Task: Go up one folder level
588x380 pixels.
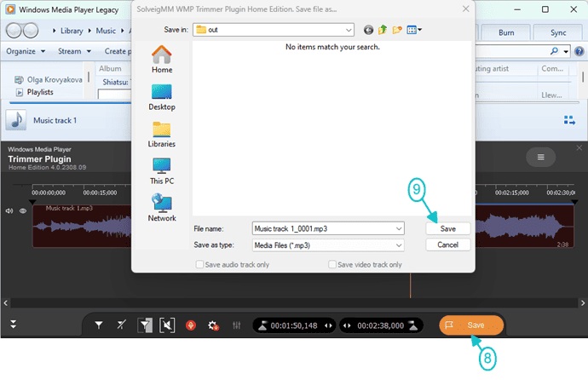Action: (x=383, y=30)
